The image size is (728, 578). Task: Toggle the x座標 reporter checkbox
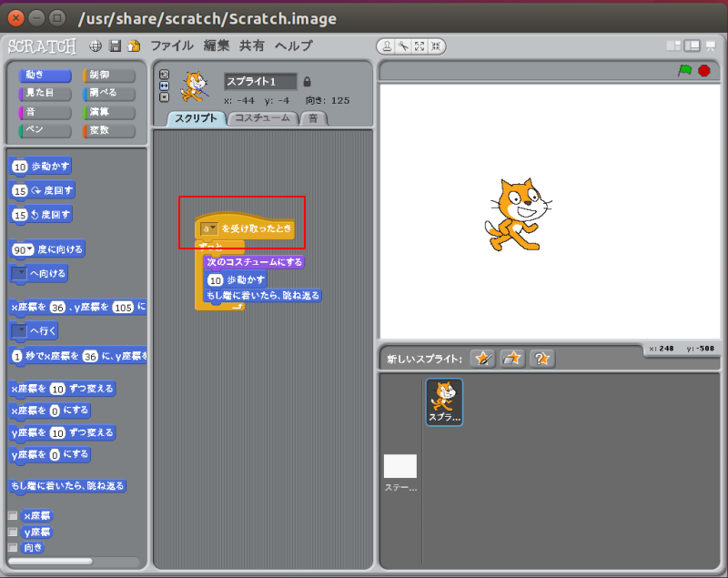[13, 515]
